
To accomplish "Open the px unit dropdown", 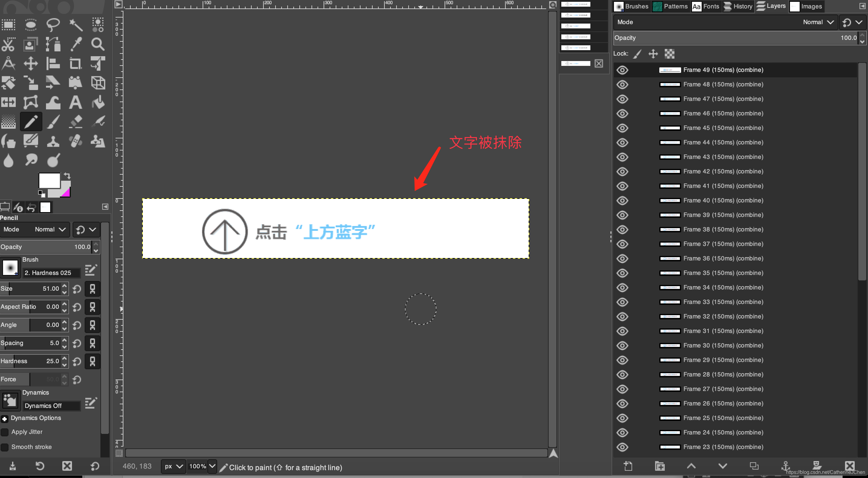I will pyautogui.click(x=173, y=466).
